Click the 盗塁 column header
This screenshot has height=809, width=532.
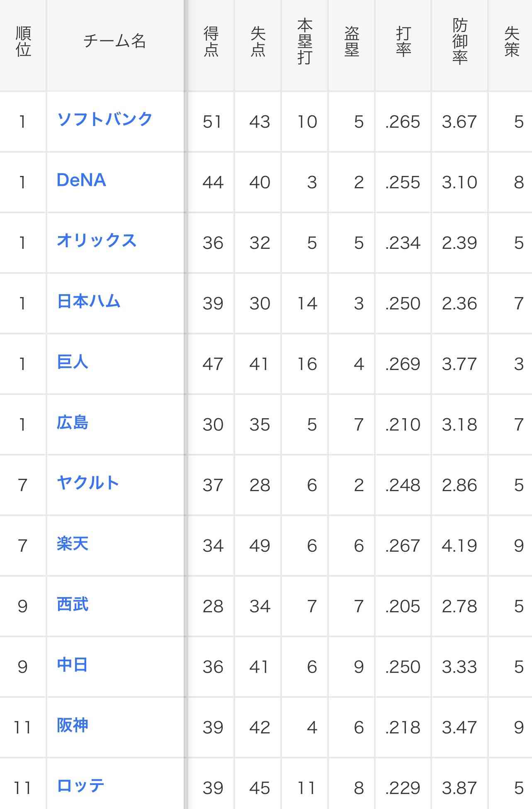(352, 41)
